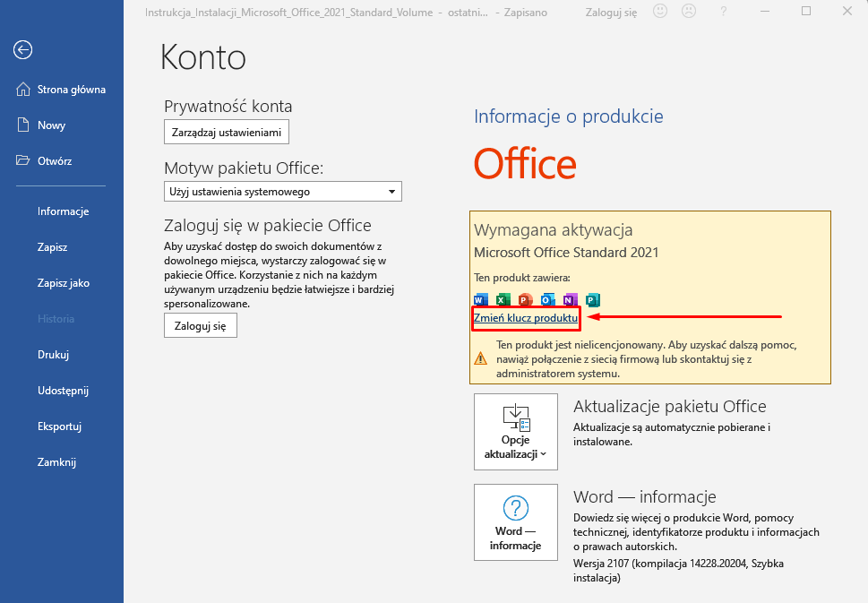Screen dimensions: 868x603
Task: Click the Nowy blank page icon
Action: click(23, 125)
